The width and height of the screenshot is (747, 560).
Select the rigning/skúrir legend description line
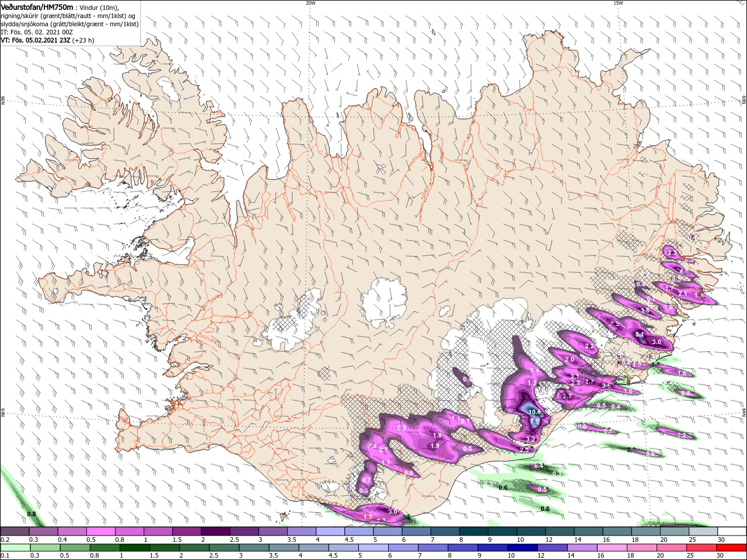pyautogui.click(x=68, y=16)
